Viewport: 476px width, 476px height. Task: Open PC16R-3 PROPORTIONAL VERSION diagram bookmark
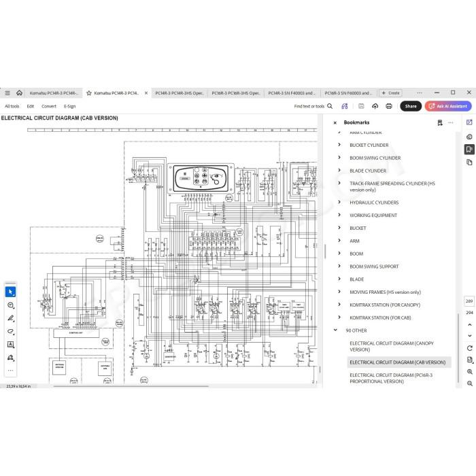391,378
